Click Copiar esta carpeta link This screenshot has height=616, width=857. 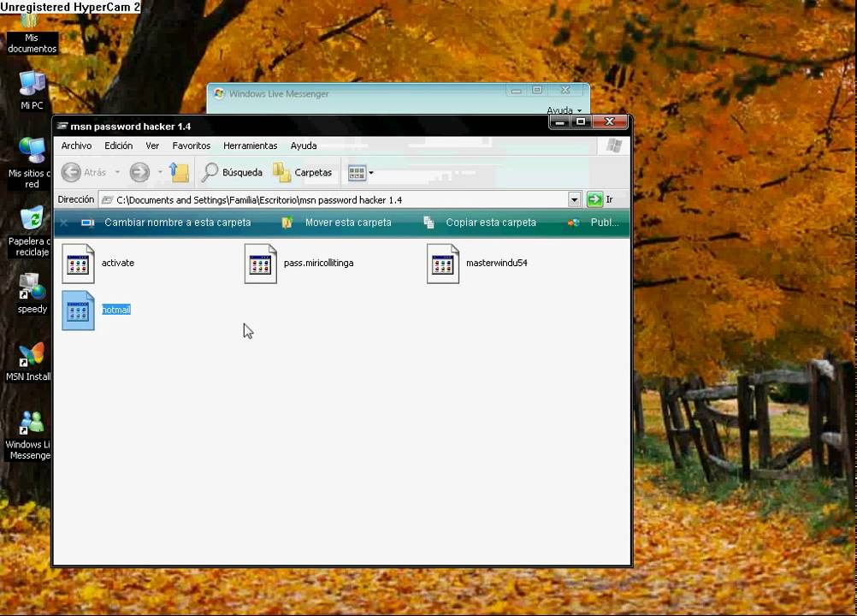(491, 222)
